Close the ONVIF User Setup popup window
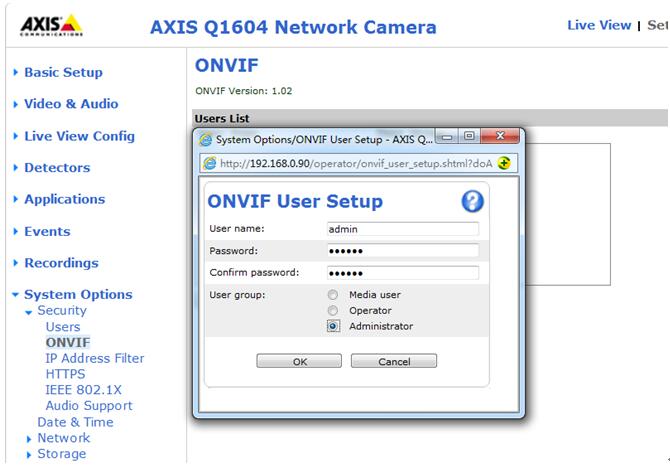Viewport: 670px width, 467px height. pyautogui.click(x=501, y=137)
